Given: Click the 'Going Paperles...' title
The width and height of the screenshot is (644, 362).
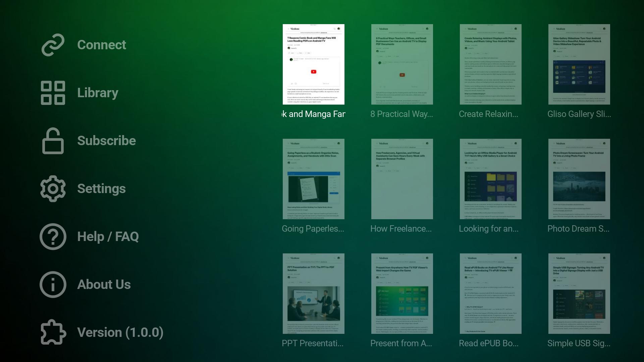Looking at the screenshot, I should pos(313,229).
